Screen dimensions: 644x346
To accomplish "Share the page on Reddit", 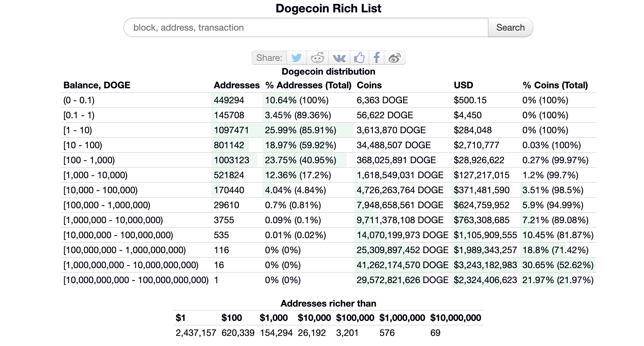I will coord(317,58).
